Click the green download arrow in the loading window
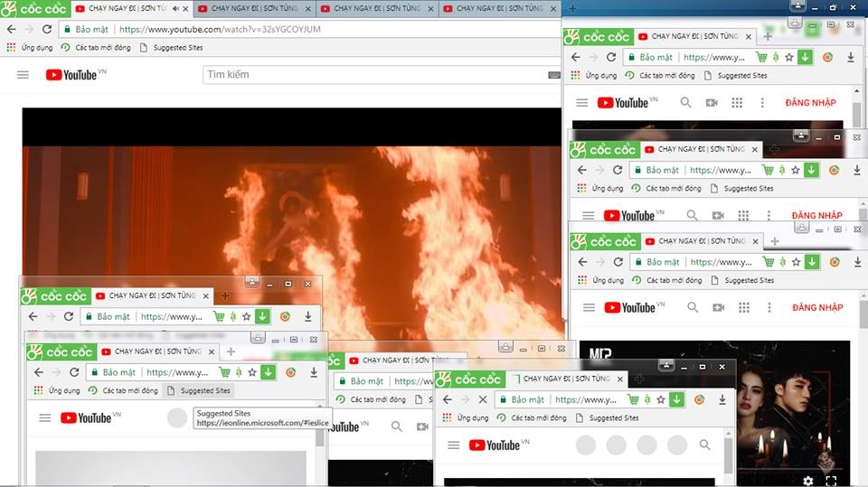868x487 pixels. [x=676, y=399]
